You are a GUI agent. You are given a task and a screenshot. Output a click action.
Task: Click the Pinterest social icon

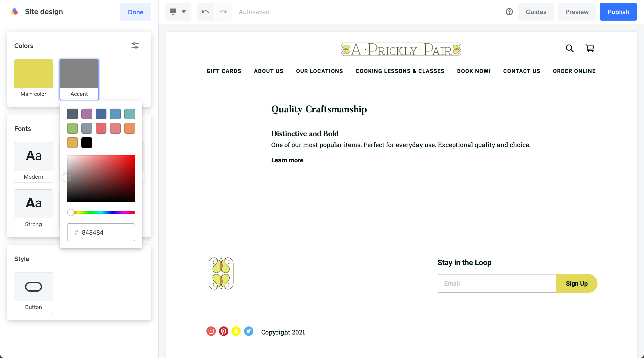click(x=224, y=331)
